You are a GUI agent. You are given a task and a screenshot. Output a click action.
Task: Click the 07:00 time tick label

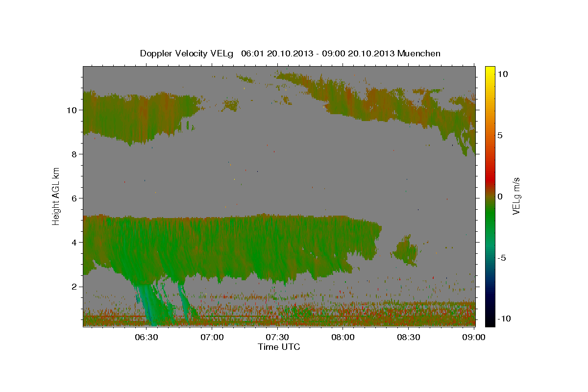point(212,338)
